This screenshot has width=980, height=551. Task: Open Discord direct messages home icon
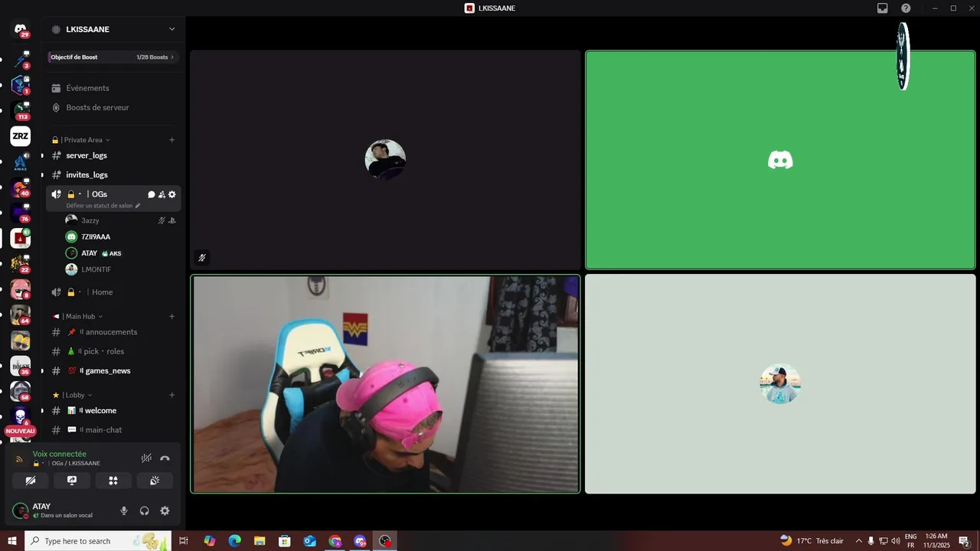(21, 30)
